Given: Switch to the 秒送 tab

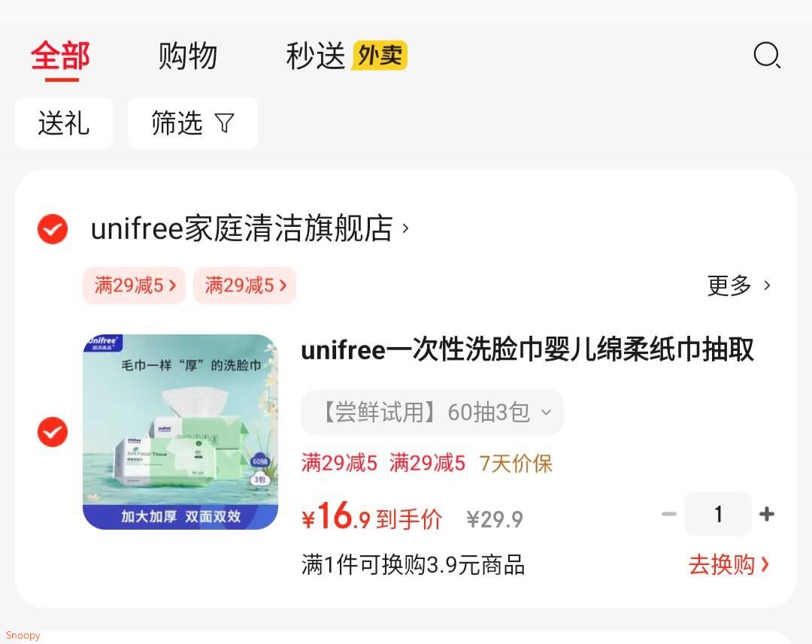Looking at the screenshot, I should [x=315, y=56].
